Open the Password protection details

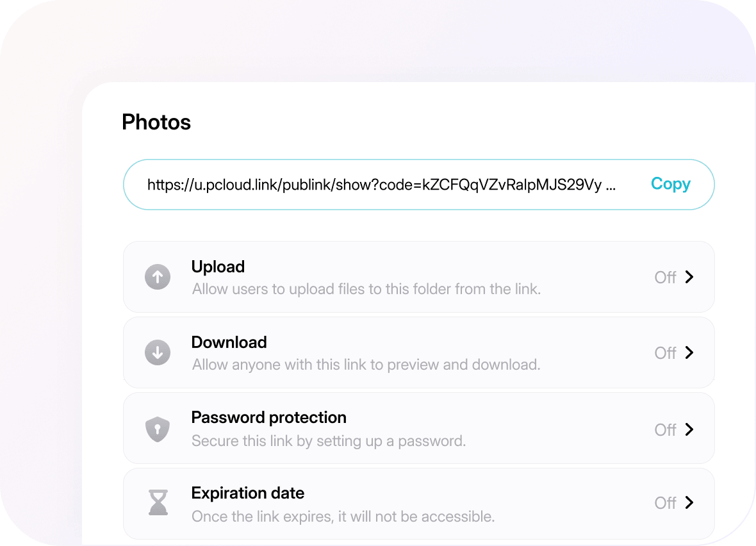click(691, 428)
